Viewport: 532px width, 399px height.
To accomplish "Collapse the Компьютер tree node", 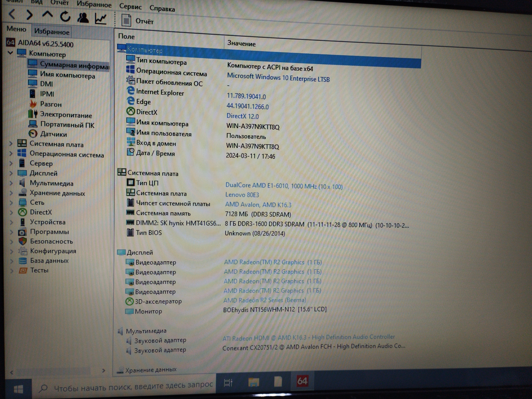I will click(x=10, y=52).
